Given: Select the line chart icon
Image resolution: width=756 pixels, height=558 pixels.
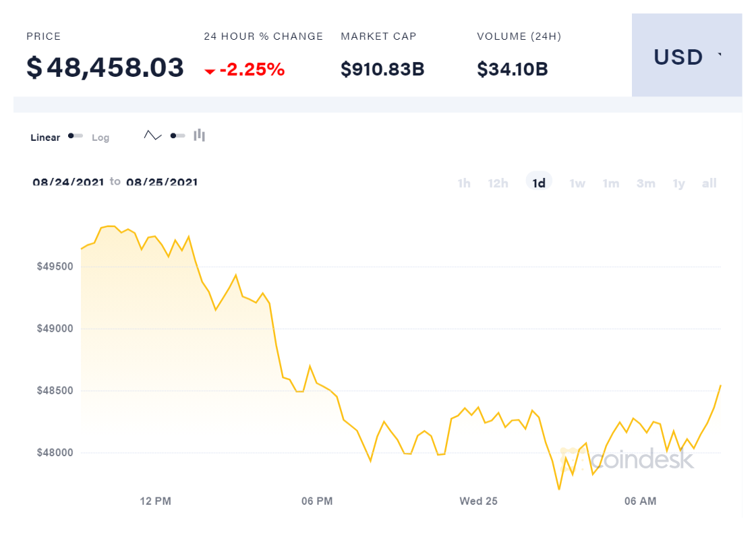Looking at the screenshot, I should point(152,135).
